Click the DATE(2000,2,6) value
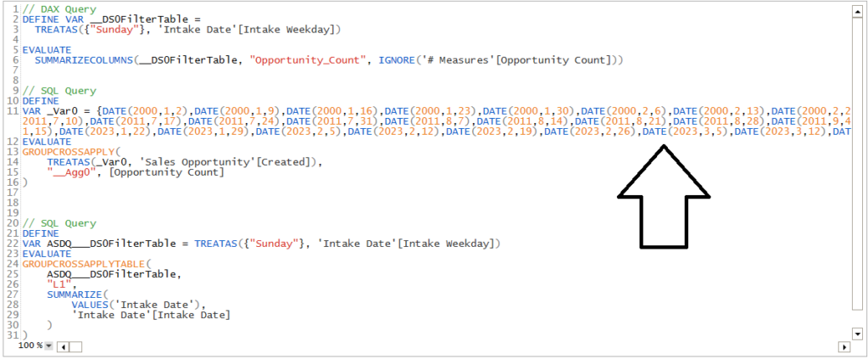Screen dimensions: 868x359 (x=624, y=111)
